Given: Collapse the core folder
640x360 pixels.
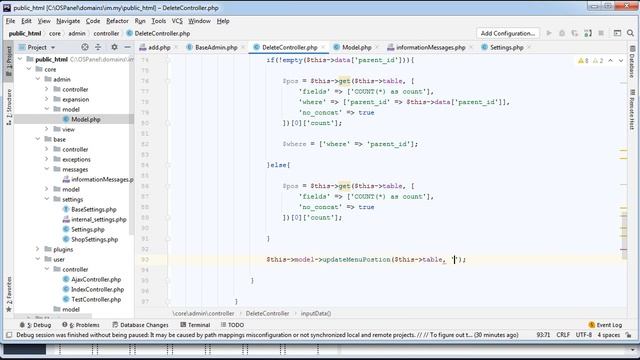Looking at the screenshot, I should pos(29,69).
